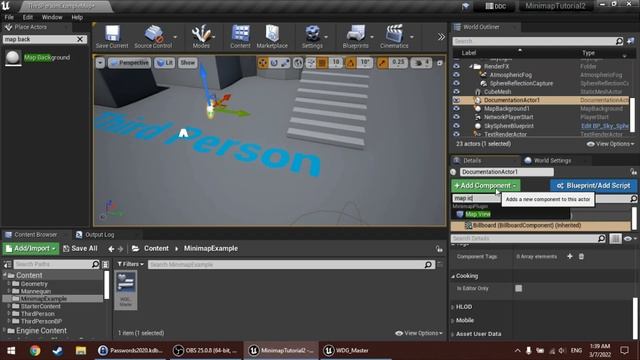The height and width of the screenshot is (360, 640).
Task: Toggle grid snapping in viewport
Action: [x=322, y=62]
